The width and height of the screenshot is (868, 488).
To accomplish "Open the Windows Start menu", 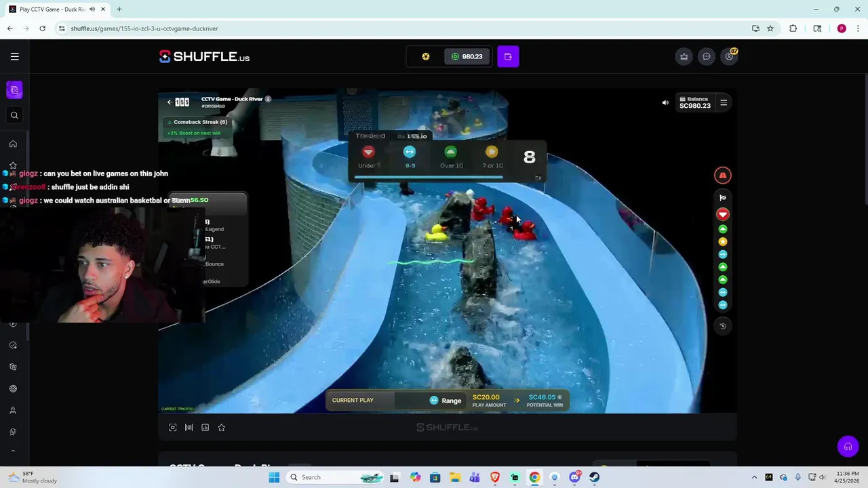I will pyautogui.click(x=274, y=477).
